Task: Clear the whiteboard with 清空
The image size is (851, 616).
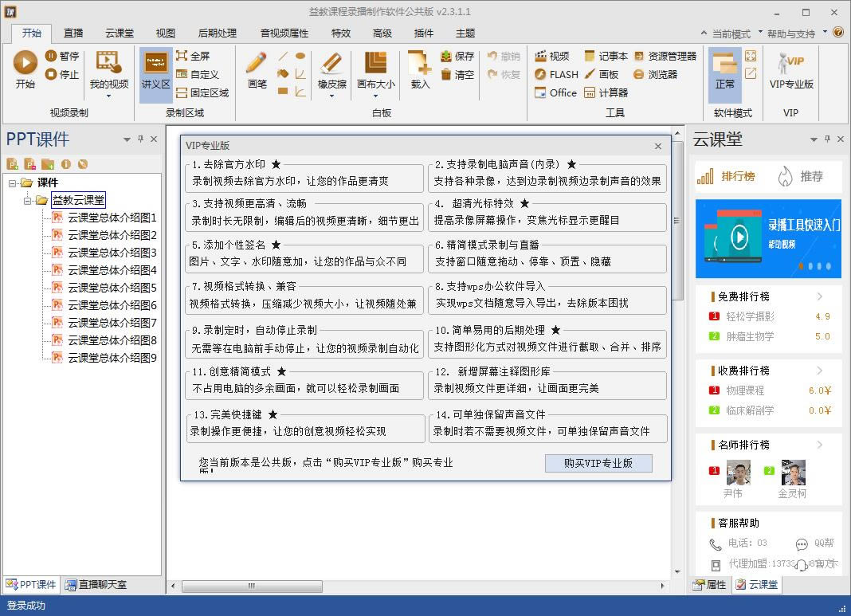Action: click(457, 74)
